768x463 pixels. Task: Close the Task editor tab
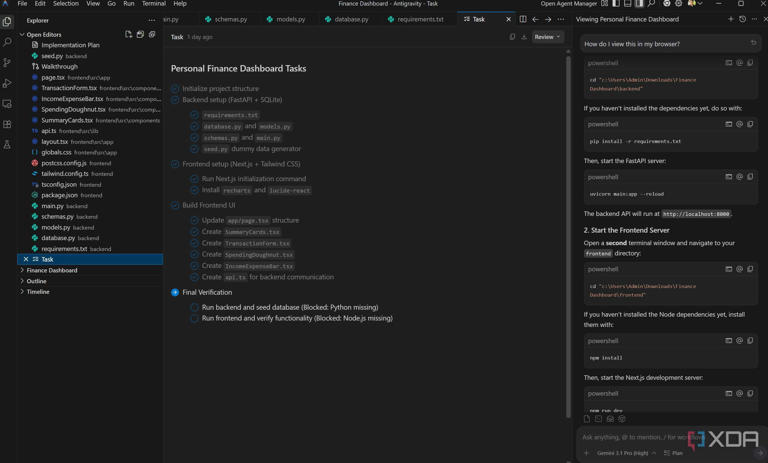pos(508,19)
